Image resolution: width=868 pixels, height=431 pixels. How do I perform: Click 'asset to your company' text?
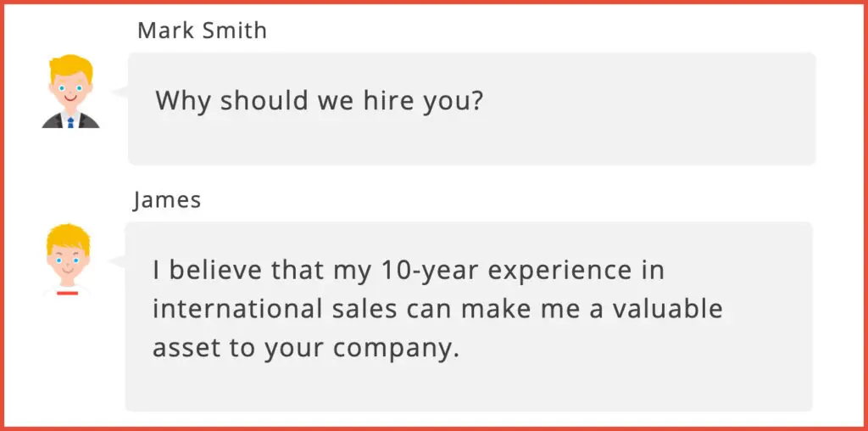[x=306, y=349]
